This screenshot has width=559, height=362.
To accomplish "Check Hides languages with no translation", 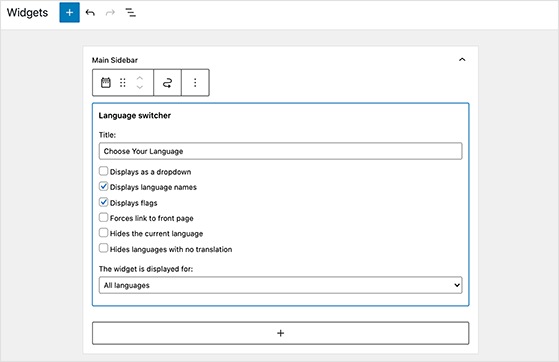I will (103, 248).
